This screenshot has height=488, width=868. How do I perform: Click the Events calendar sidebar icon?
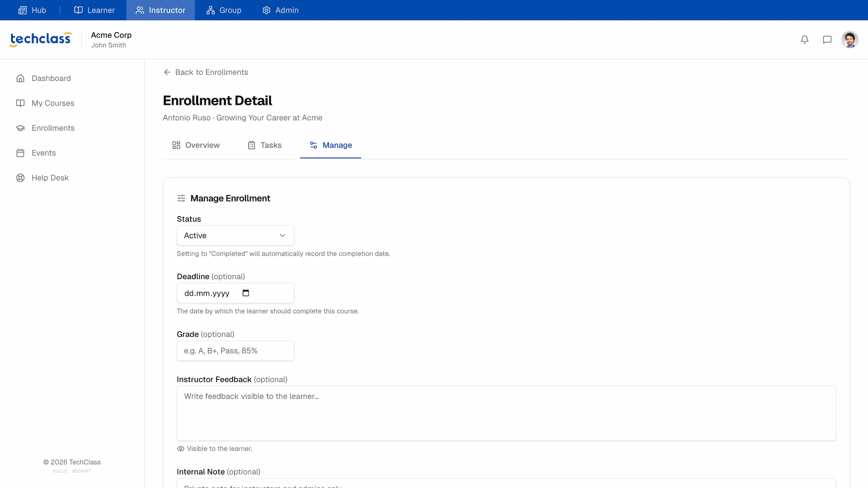point(20,153)
